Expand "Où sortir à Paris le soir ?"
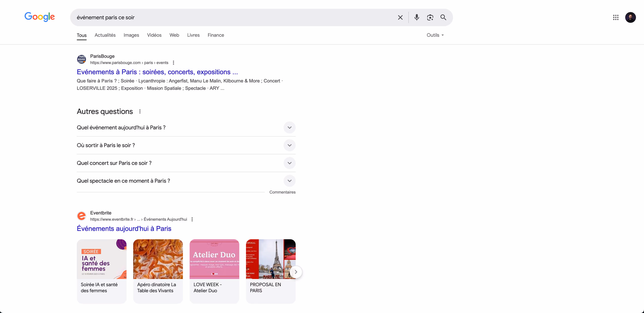Image resolution: width=644 pixels, height=313 pixels. tap(289, 145)
